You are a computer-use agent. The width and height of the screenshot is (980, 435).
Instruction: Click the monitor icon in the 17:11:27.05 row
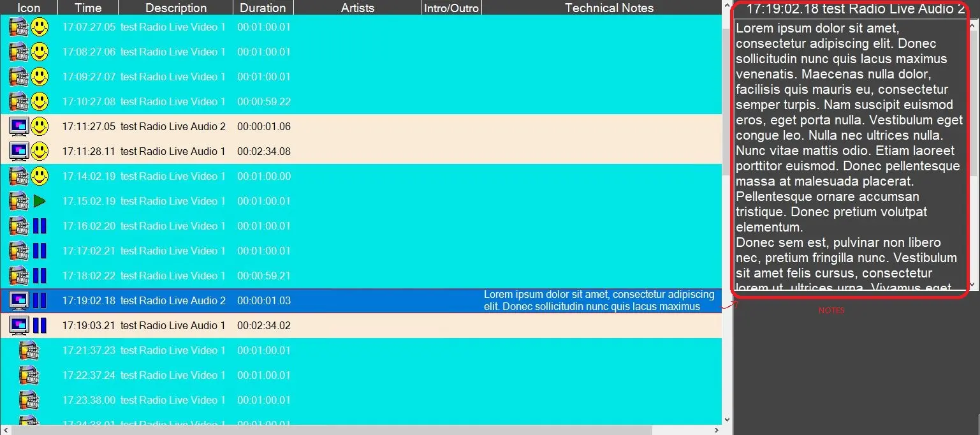[19, 127]
